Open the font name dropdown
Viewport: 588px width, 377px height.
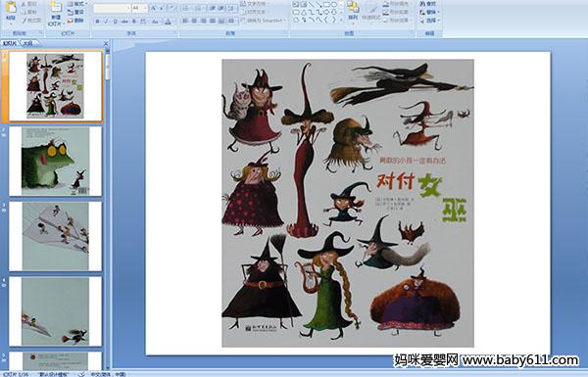112,8
